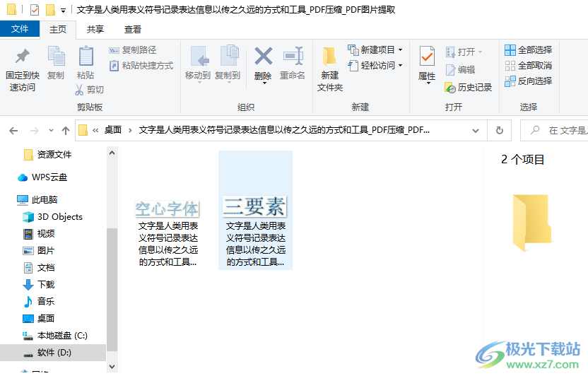Click the Rename icon
This screenshot has width=588, height=376.
pyautogui.click(x=292, y=57)
